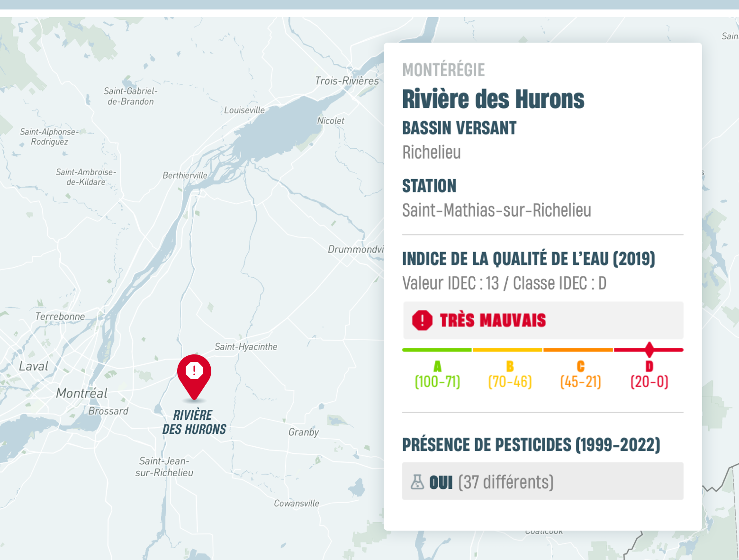739x560 pixels.
Task: Click the Rivière des Hurons text under pin
Action: 194,422
